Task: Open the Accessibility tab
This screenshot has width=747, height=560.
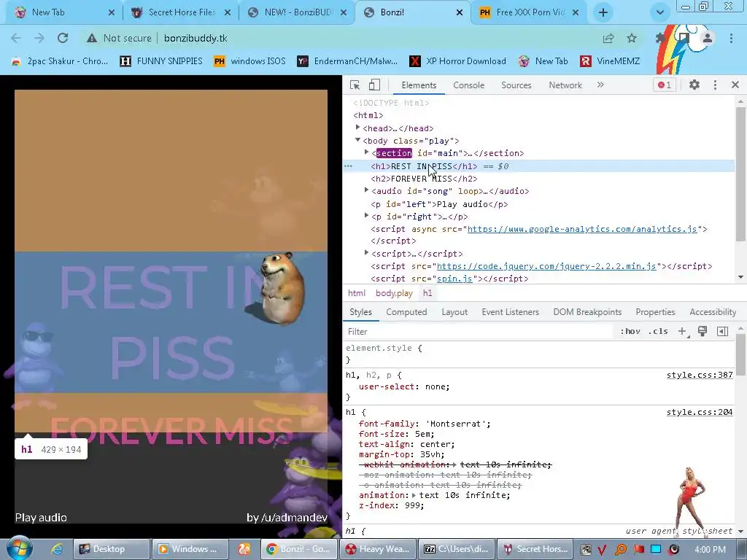Action: tap(713, 312)
